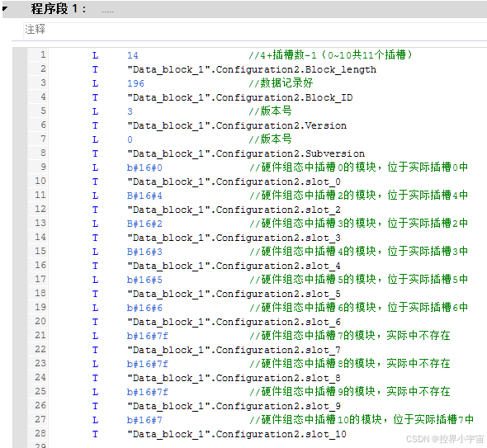The height and width of the screenshot is (448, 487).
Task: Click the value 0 on line 7
Action: tap(130, 139)
